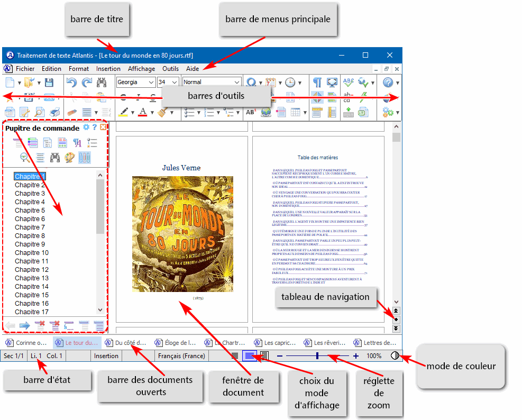Image resolution: width=522 pixels, height=420 pixels.
Task: Expand the arrow beside the Open folder icon
Action: click(39, 83)
